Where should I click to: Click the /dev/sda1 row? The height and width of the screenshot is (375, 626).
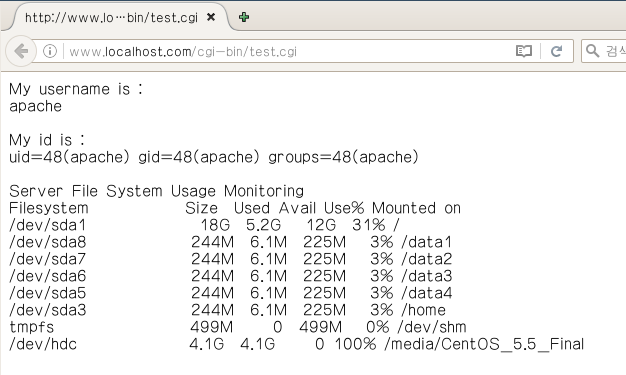pyautogui.click(x=204, y=225)
